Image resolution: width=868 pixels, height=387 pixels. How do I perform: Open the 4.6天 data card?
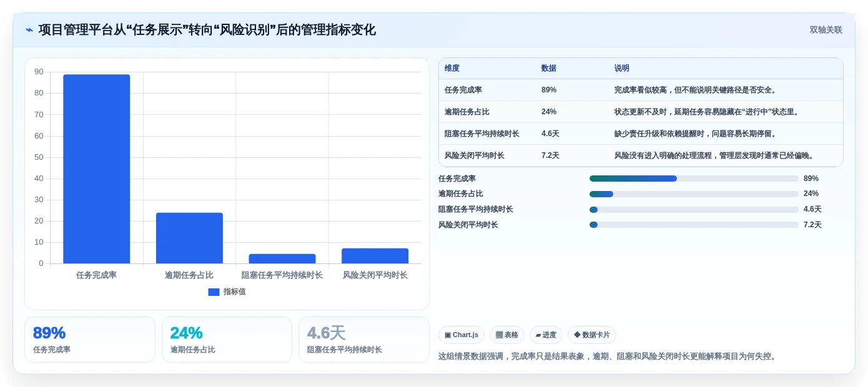(364, 340)
